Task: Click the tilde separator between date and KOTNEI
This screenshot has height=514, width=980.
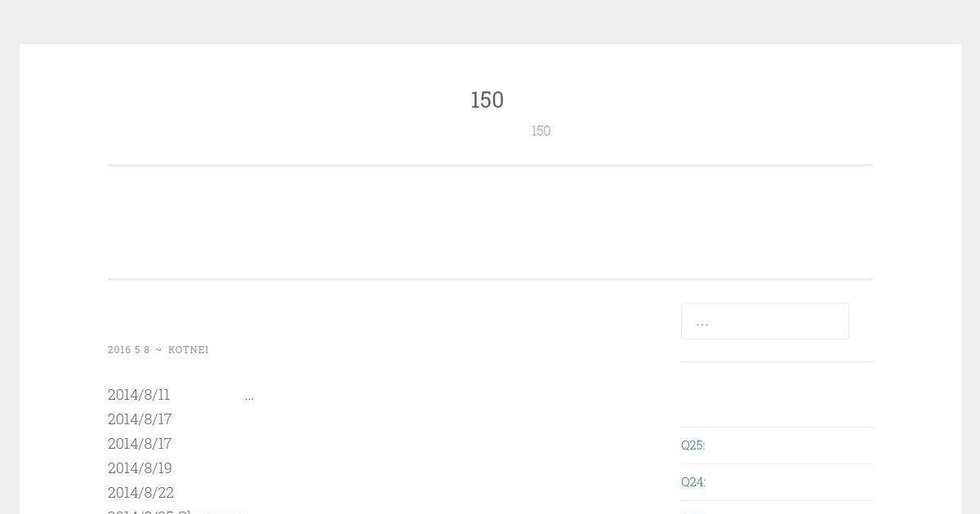Action: 158,349
